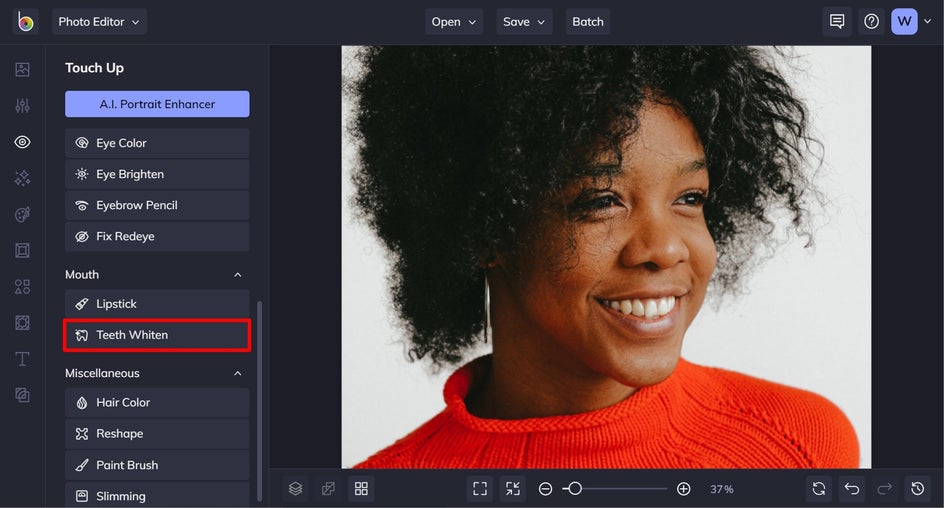Click the reset rotate arrows icon
The width and height of the screenshot is (944, 508).
pyautogui.click(x=819, y=489)
